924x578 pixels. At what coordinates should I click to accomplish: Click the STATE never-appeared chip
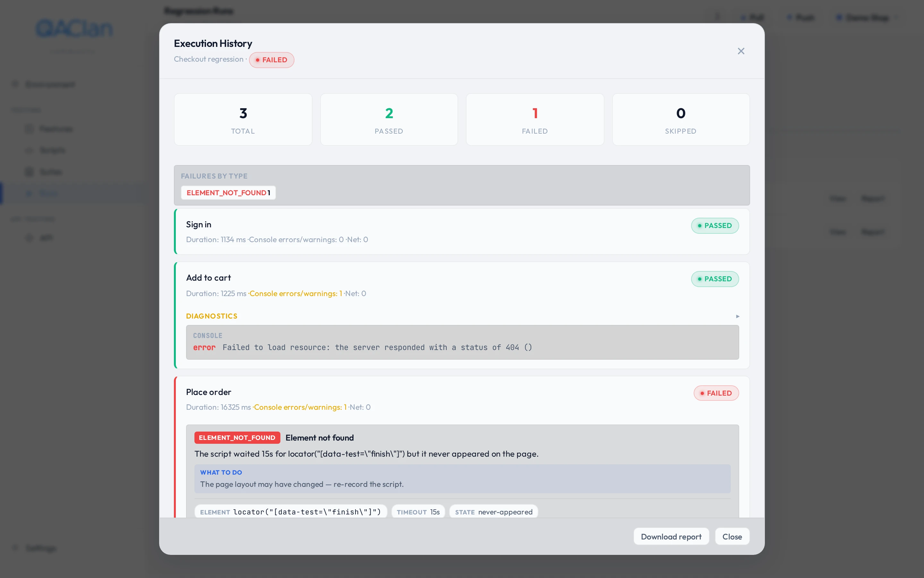pos(494,512)
